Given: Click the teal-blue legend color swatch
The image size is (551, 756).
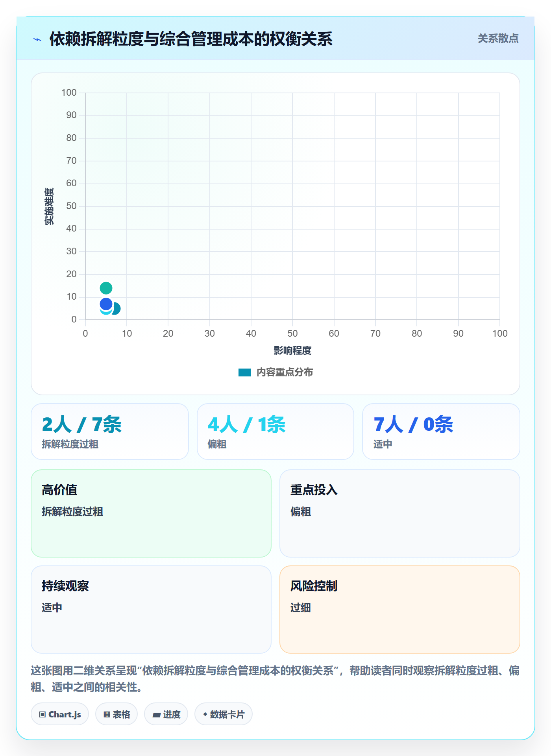Looking at the screenshot, I should (244, 372).
